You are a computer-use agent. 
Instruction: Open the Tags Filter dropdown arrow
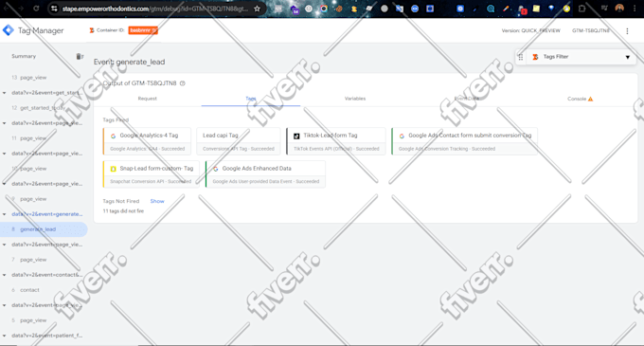pos(628,57)
